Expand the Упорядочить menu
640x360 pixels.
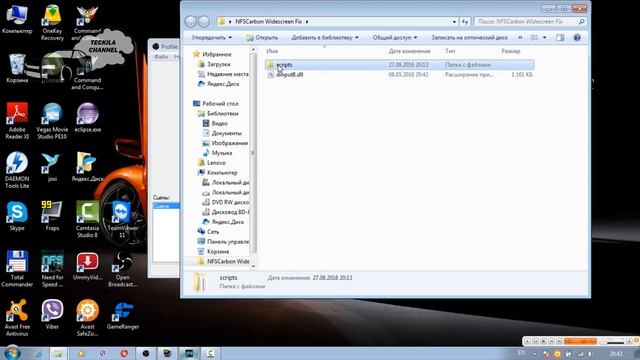(211, 38)
